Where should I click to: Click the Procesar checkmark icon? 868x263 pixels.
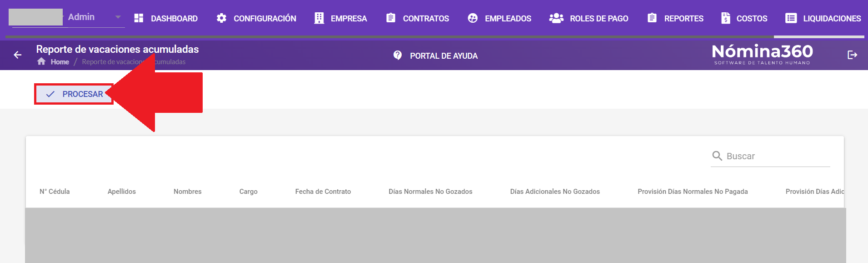(x=50, y=94)
